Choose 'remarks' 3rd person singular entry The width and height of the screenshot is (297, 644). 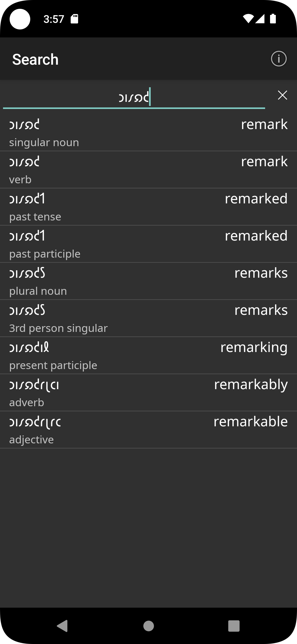(148, 318)
